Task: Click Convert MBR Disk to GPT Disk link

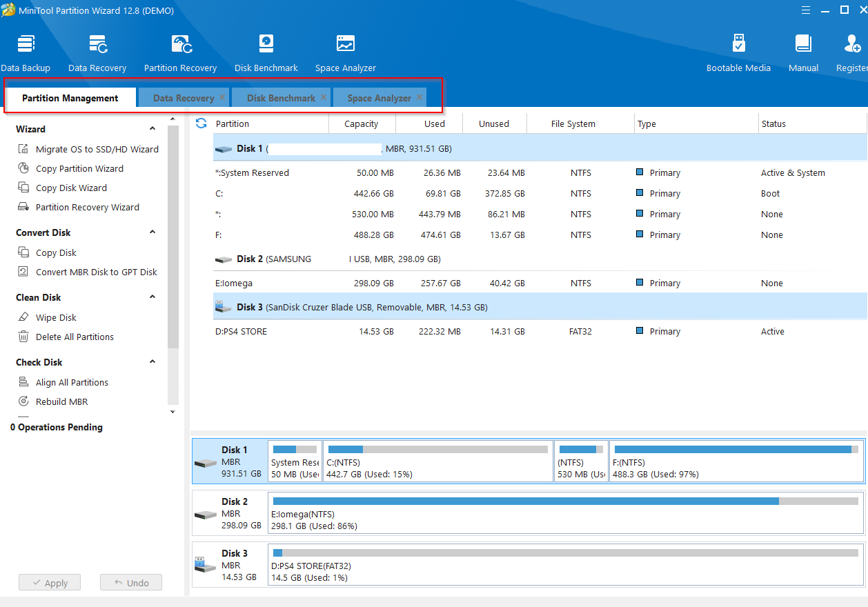Action: click(x=97, y=272)
